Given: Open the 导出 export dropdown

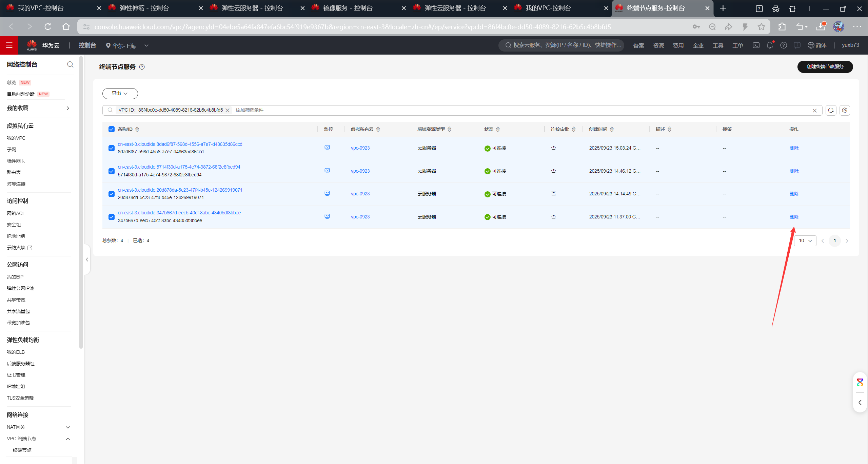Looking at the screenshot, I should point(120,94).
